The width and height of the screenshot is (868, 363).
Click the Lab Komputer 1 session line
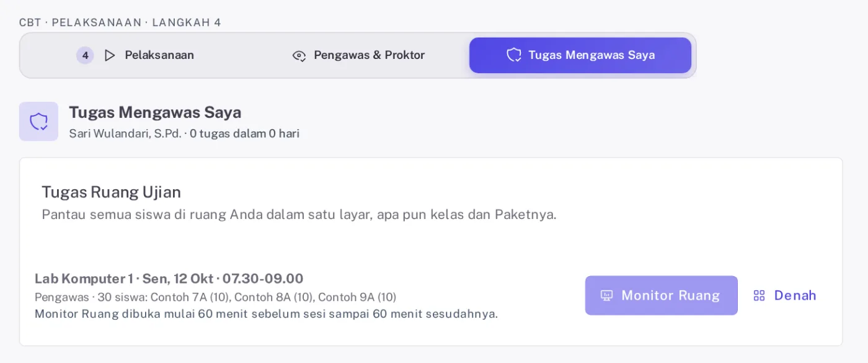(169, 279)
